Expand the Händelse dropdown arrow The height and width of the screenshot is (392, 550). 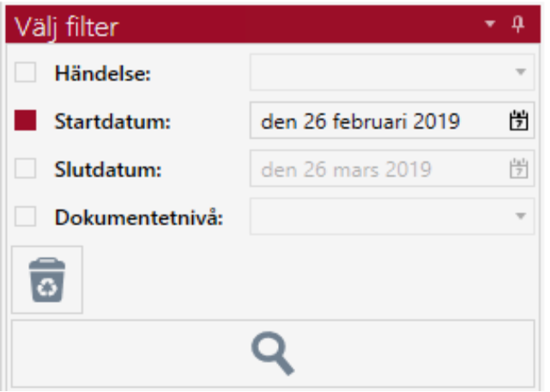coord(520,73)
